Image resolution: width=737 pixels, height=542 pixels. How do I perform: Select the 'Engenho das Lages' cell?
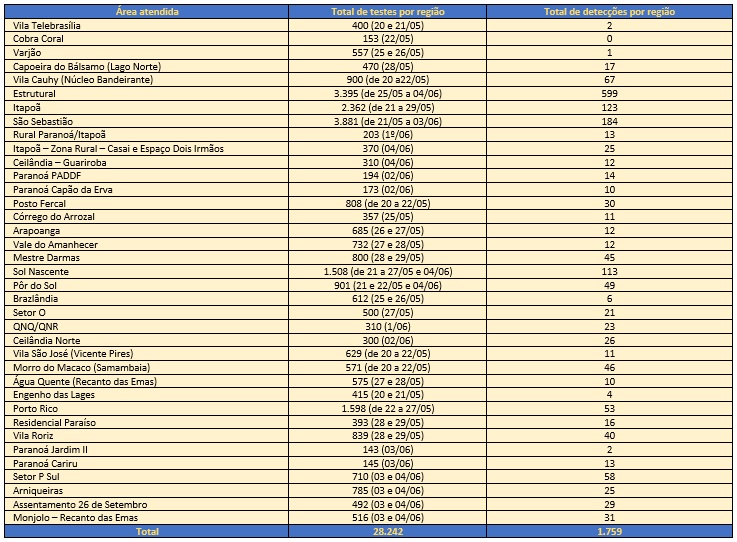pos(147,395)
